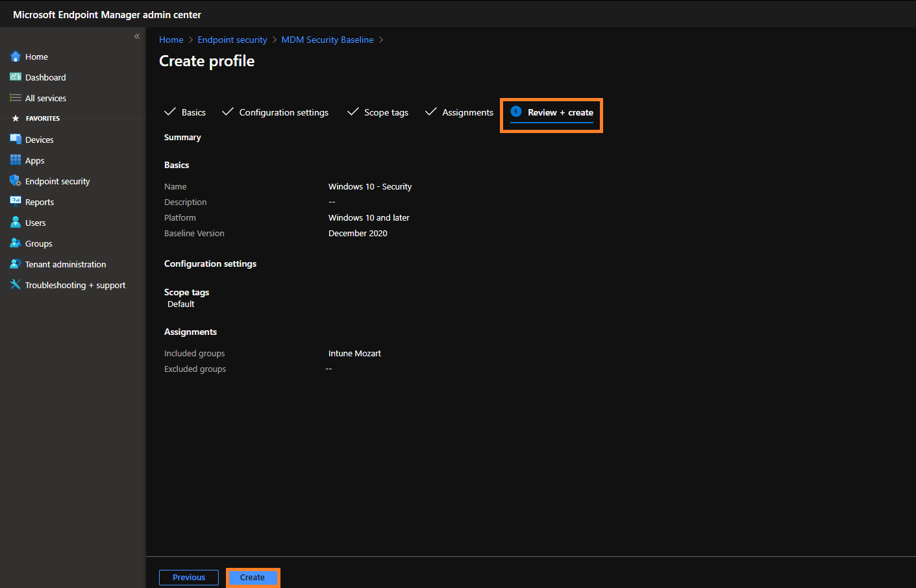Click the 'Platform' label
The image size is (916, 588).
(x=180, y=217)
